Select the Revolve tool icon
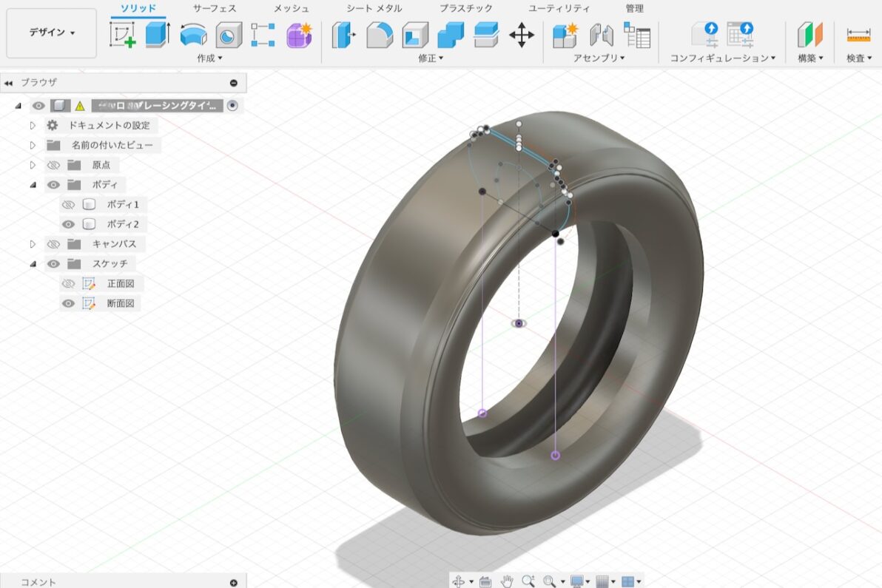This screenshot has height=588, width=882. point(193,35)
